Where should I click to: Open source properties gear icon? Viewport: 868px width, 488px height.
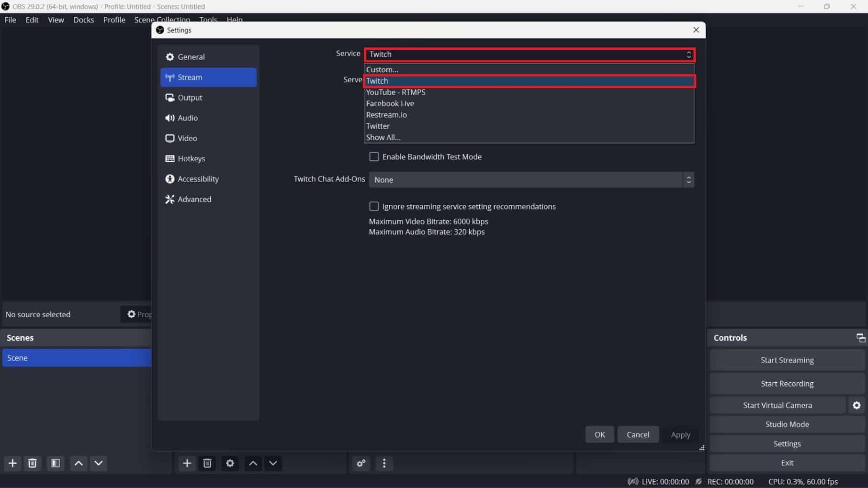[x=230, y=463]
